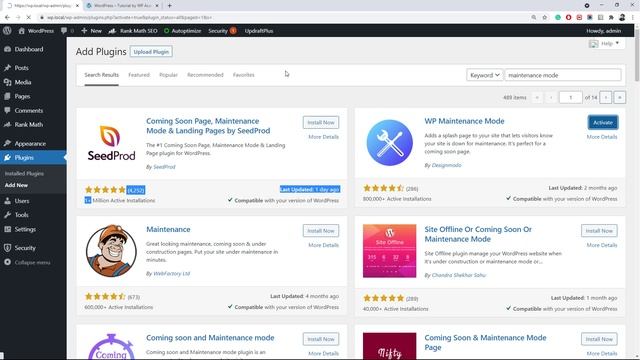Switch to Recommended plugins tab
Image resolution: width=640 pixels, height=360 pixels.
tap(205, 75)
